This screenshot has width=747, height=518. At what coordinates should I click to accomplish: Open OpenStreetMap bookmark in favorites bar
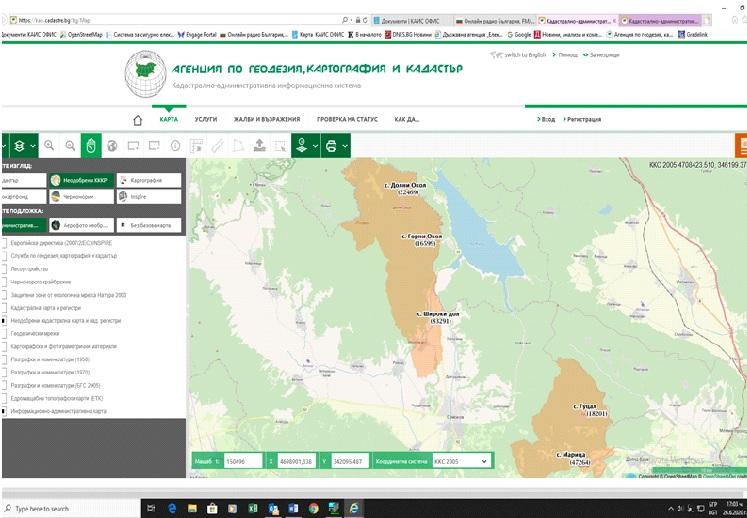point(81,35)
